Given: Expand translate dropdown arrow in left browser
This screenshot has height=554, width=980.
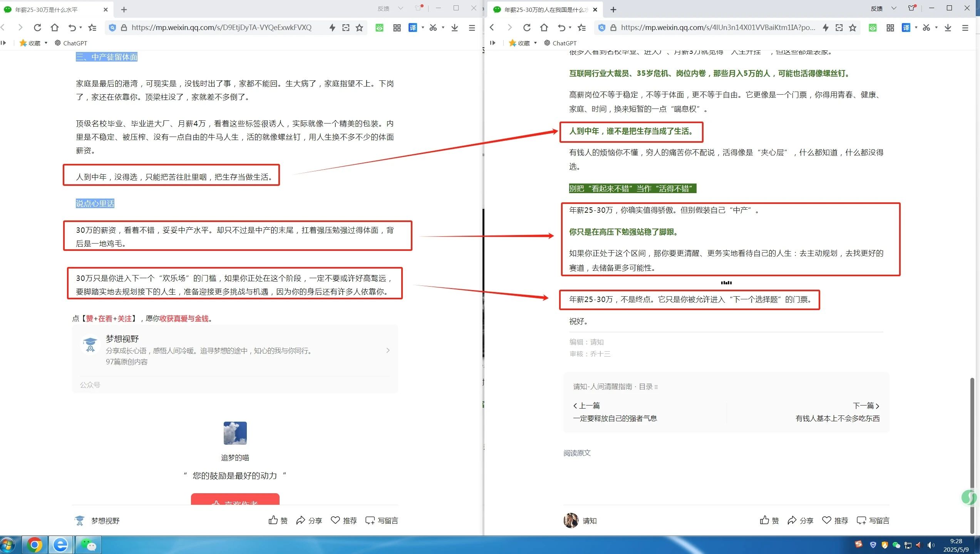Looking at the screenshot, I should [423, 28].
